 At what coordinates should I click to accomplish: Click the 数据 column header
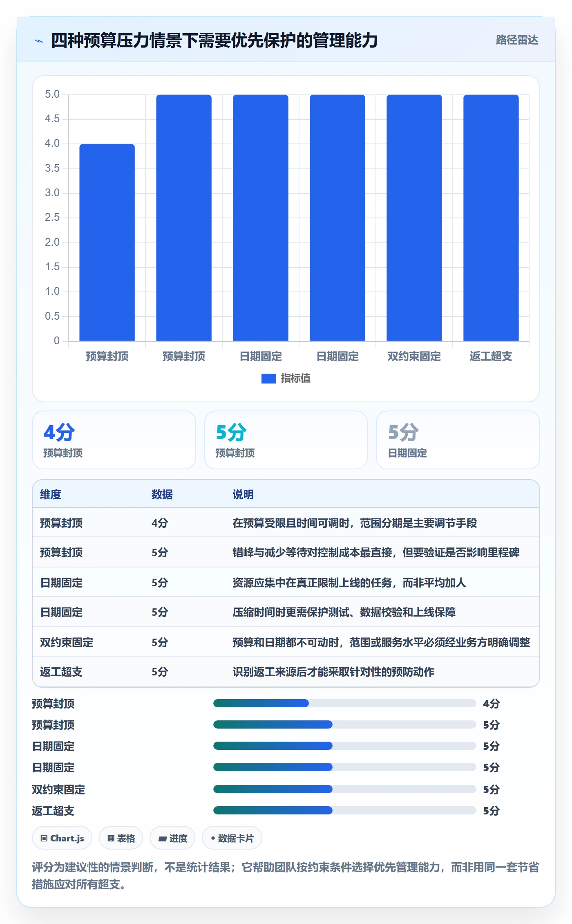point(162,494)
